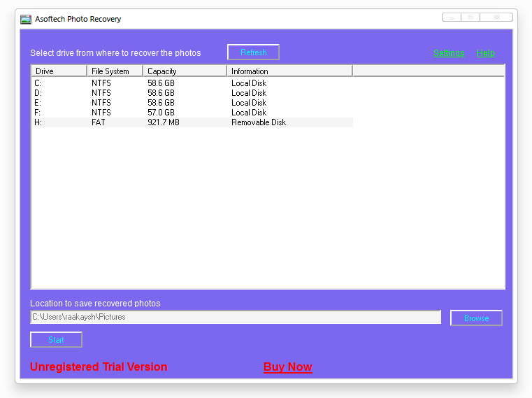Click the Asoftech Photo Recovery app icon
This screenshot has height=398, width=532.
26,20
